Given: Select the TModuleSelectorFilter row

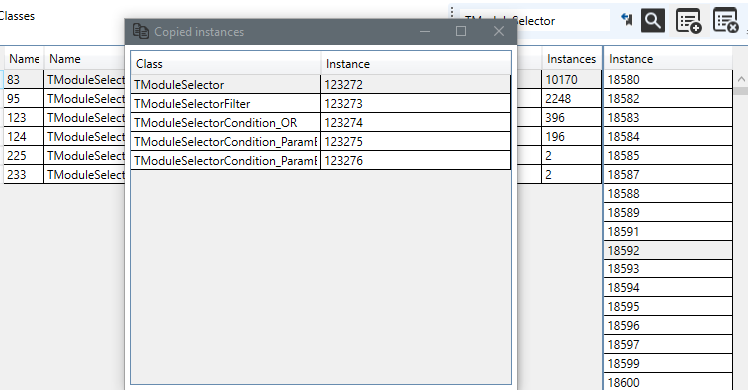Looking at the screenshot, I should tap(321, 103).
